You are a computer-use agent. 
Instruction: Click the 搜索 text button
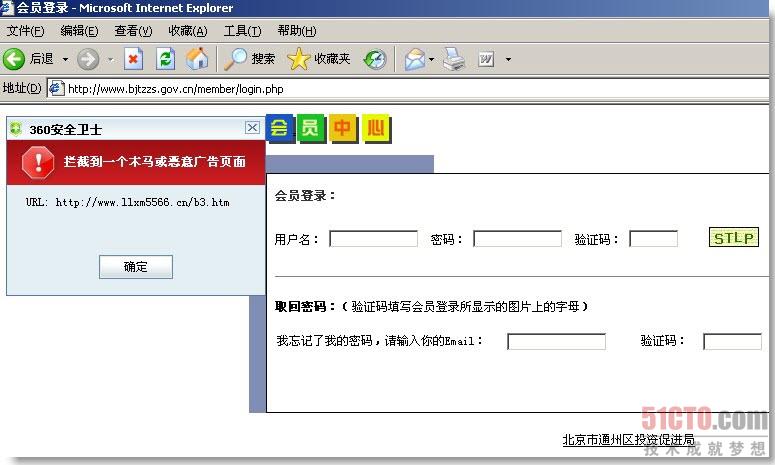pos(263,59)
